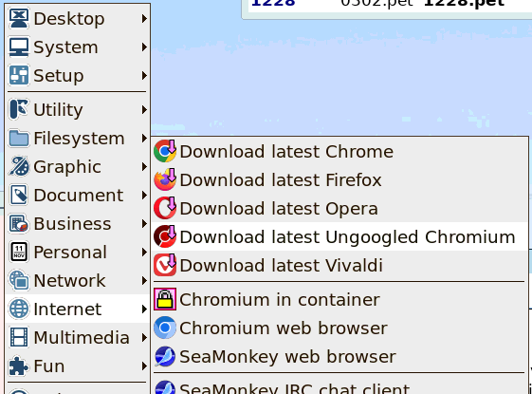
Task: Expand the Multimedia submenu arrow
Action: pyautogui.click(x=144, y=338)
